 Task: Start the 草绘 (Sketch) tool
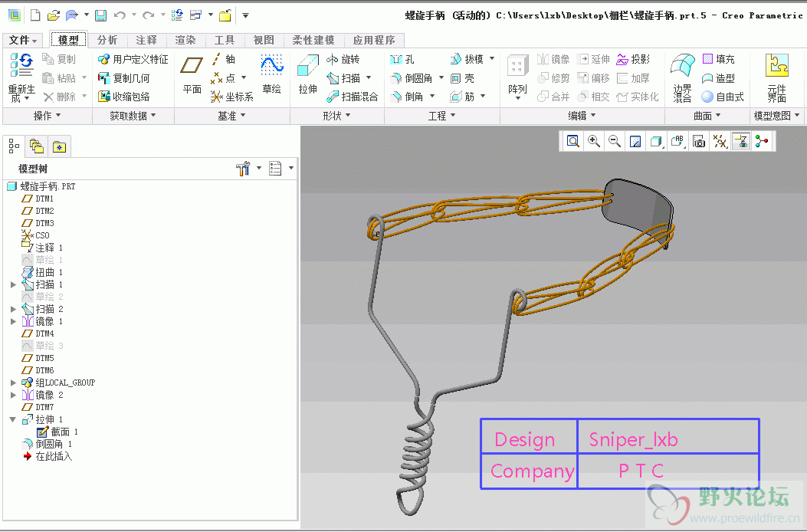pos(272,75)
